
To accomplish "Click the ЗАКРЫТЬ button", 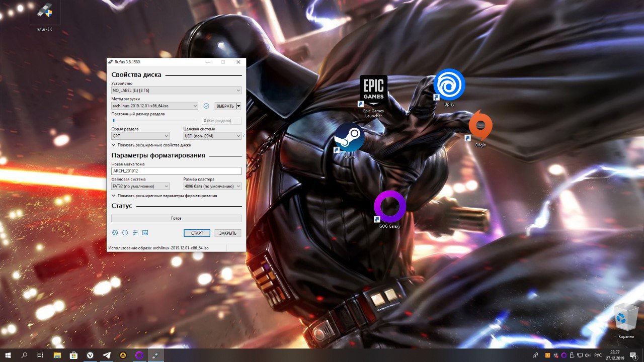I will pos(228,233).
